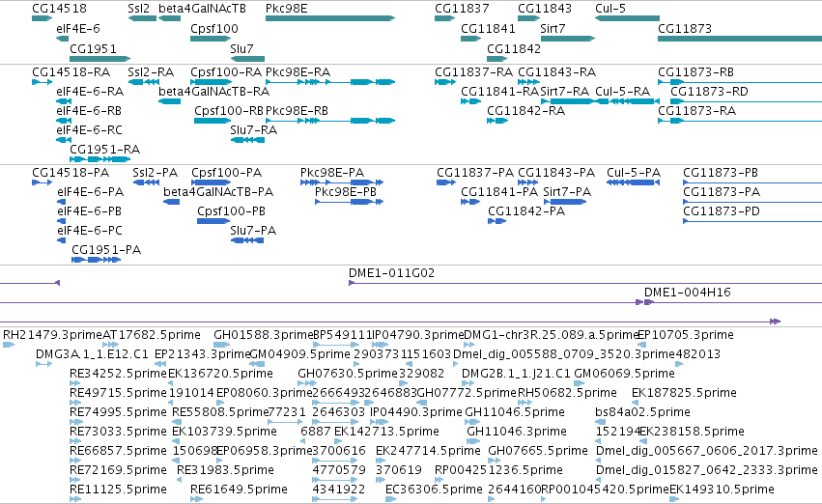Click the DMG3A.1_1.E12.C1 EST label
Viewport: 822px width, 504px height.
pyautogui.click(x=93, y=354)
